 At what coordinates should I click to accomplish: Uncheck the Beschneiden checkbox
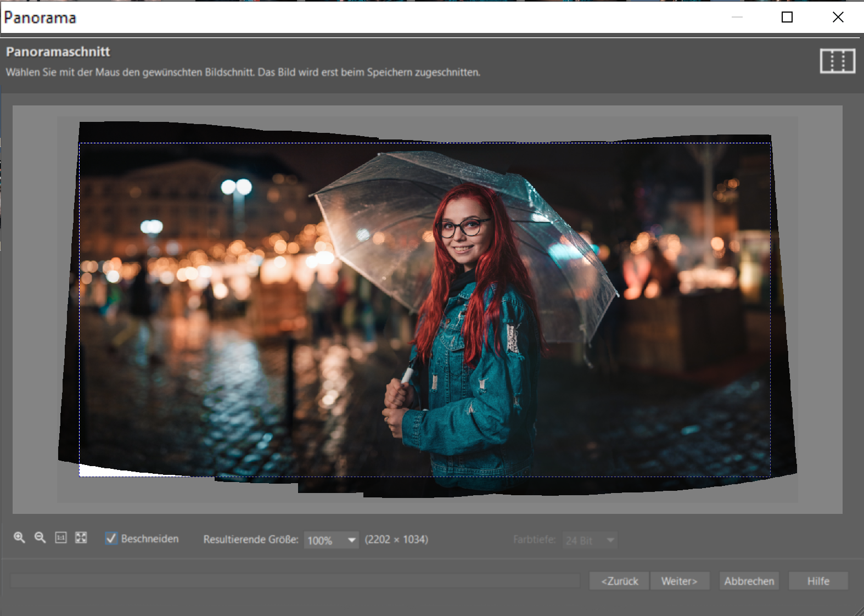(111, 539)
